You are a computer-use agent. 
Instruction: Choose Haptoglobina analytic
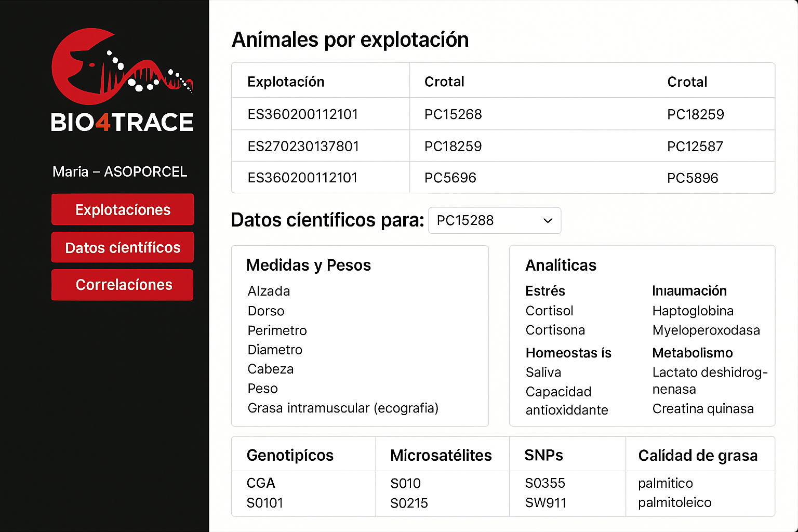pos(693,311)
